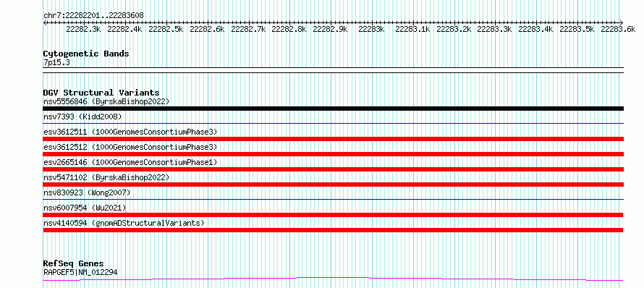Open the nsv830923 (Wong2007) variant label
644x288 pixels.
tap(87, 192)
